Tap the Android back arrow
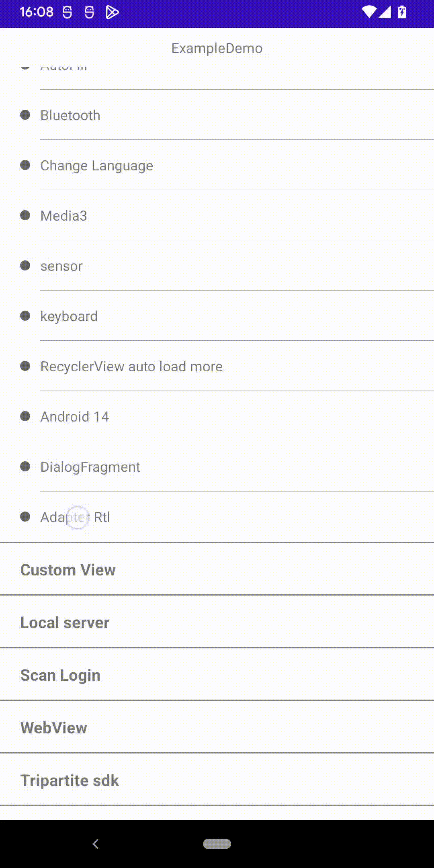 96,844
